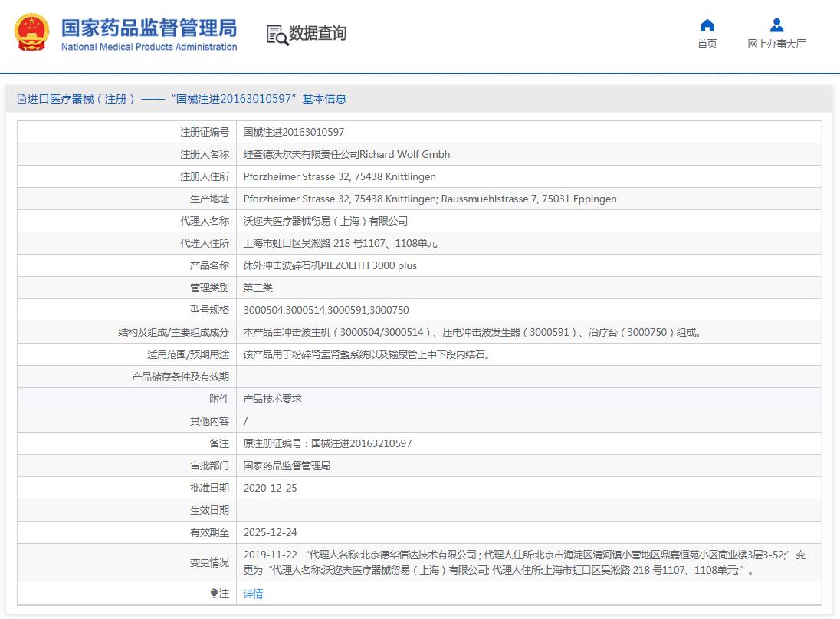Screen dimensions: 840x619
Task: Click the 结构及组成/主要组成成分 label
Action: click(173, 332)
